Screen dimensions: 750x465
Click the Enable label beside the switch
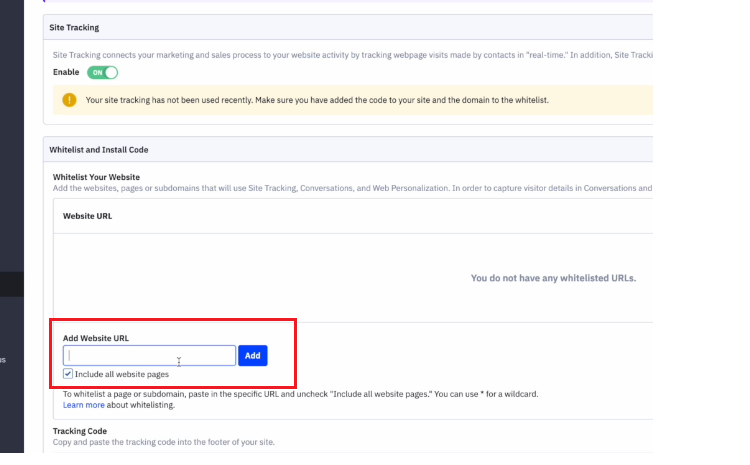[x=66, y=72]
